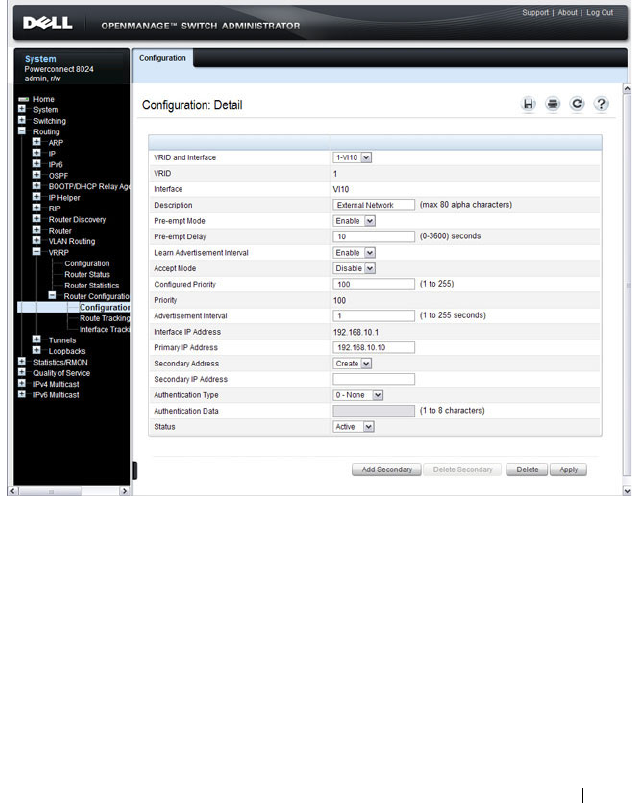Viewport: 641px width, 803px height.
Task: Click the navigation tree's right scroll arrow
Action: pyautogui.click(x=124, y=491)
